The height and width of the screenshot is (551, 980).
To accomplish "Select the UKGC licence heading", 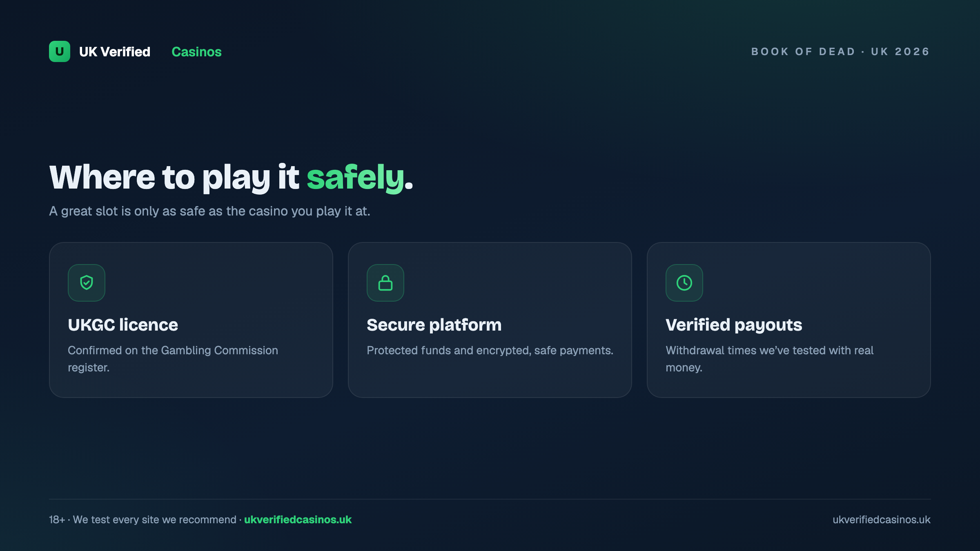I will point(123,325).
